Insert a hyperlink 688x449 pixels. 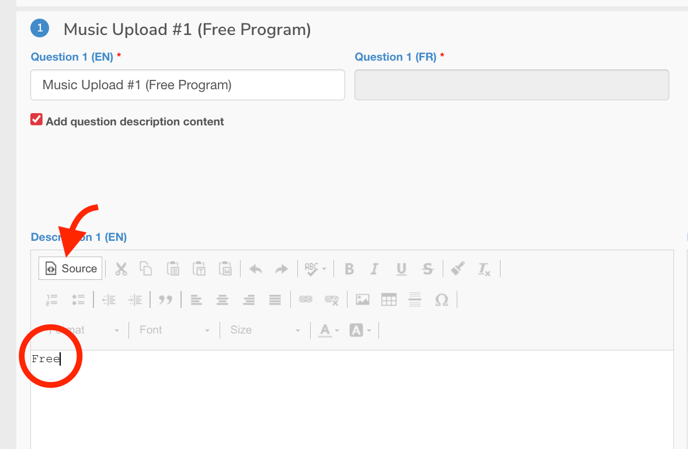(x=306, y=299)
